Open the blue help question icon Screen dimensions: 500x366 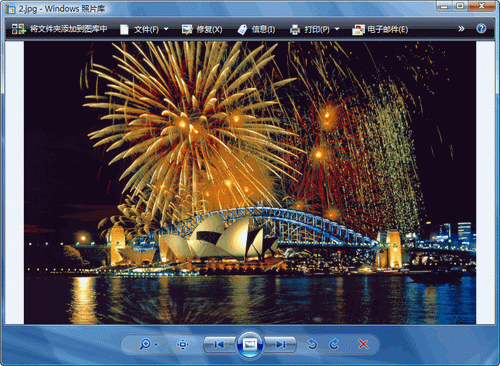click(481, 29)
